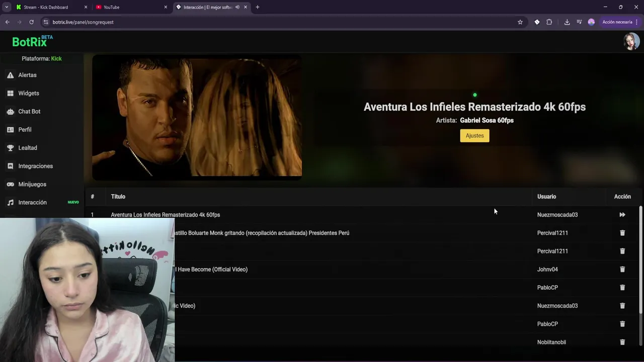This screenshot has width=644, height=362.
Task: Skip the current song with fast-forward icon
Action: click(622, 215)
